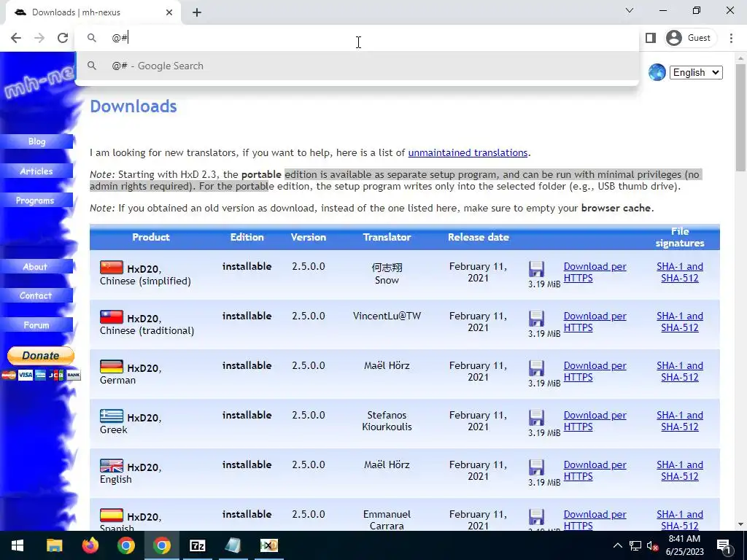Open SHA-1 and SHA-512 for Greek
The height and width of the screenshot is (560, 747).
coord(680,421)
